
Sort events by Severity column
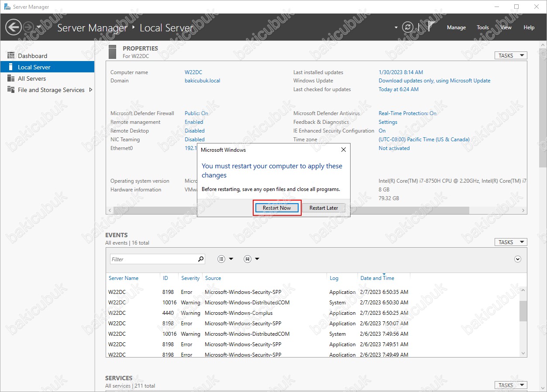190,278
